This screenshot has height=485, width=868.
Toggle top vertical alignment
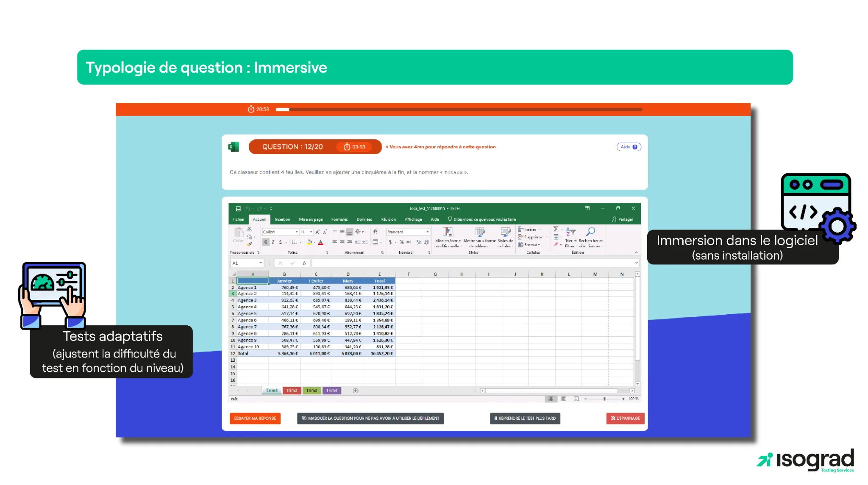click(x=335, y=232)
